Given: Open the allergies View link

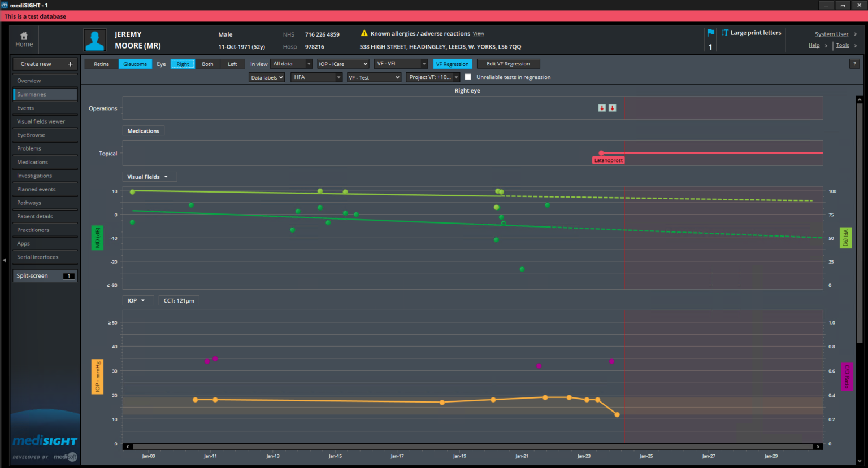Looking at the screenshot, I should coord(478,34).
